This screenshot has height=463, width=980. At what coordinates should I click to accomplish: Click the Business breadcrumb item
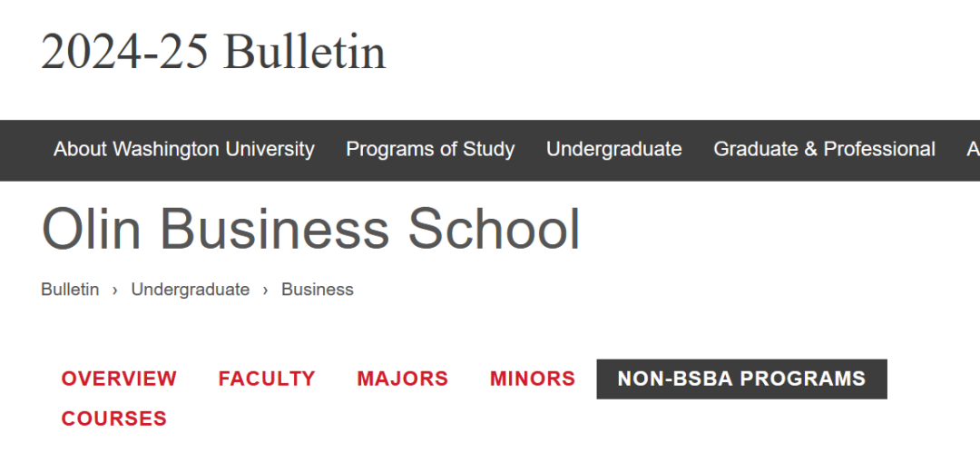coord(318,290)
